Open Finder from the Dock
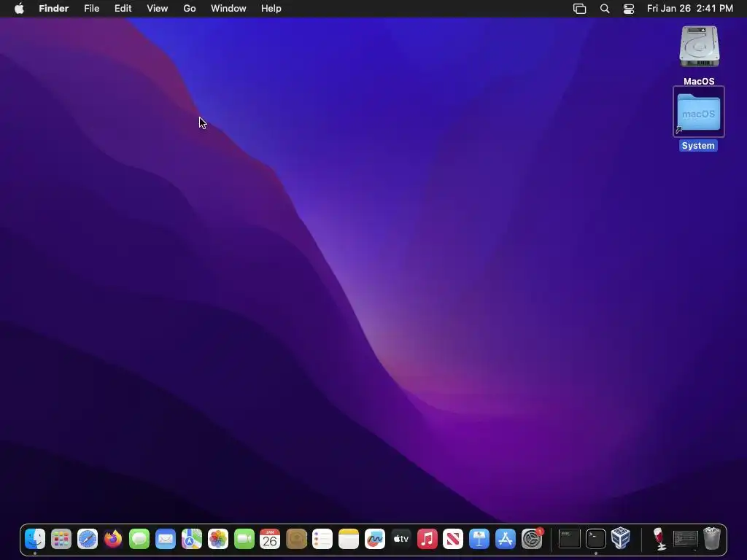Screen dimensions: 747x560 pos(35,539)
